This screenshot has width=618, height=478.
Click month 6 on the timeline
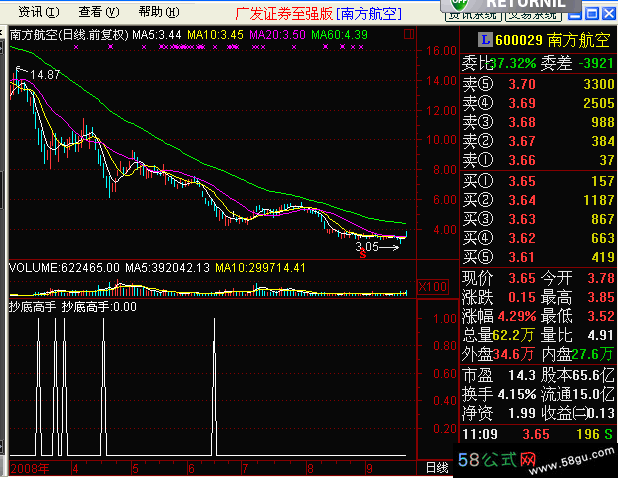191,469
